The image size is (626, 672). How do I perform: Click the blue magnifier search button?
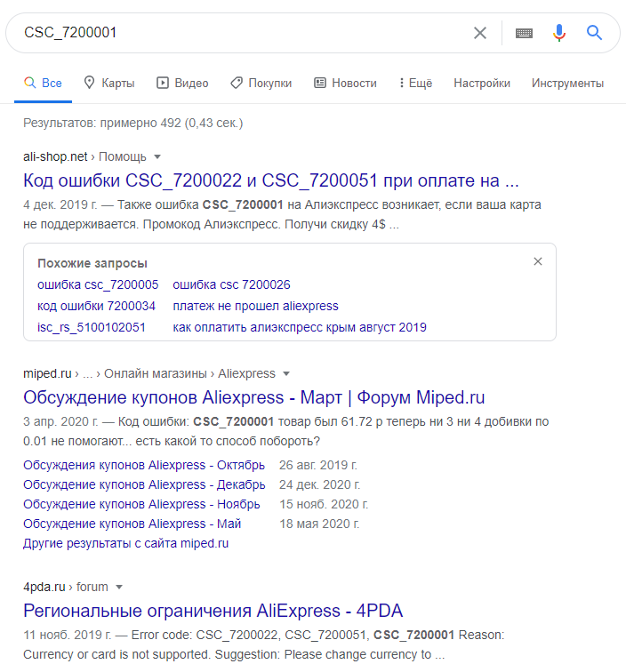(594, 33)
